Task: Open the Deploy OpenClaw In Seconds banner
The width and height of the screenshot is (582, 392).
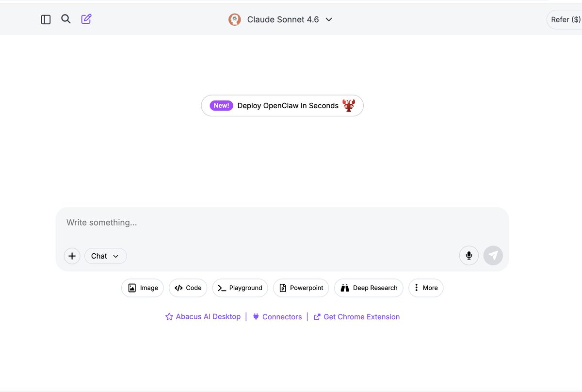Action: click(x=282, y=105)
